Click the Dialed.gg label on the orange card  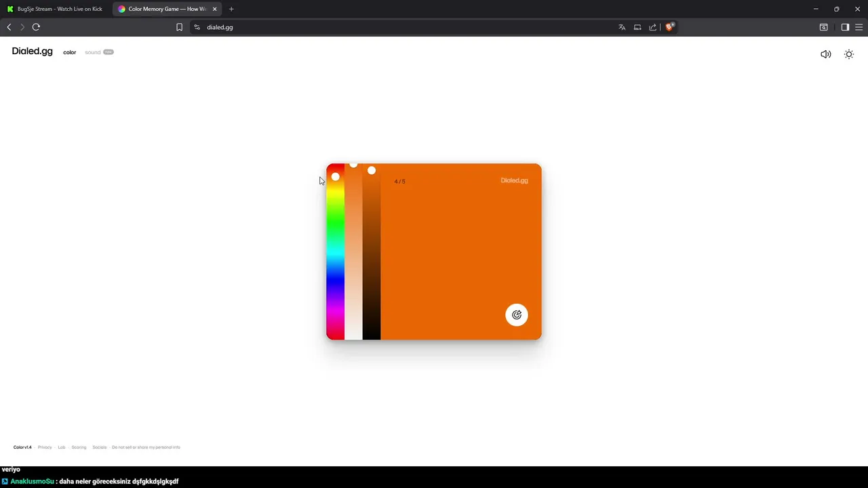[514, 180]
